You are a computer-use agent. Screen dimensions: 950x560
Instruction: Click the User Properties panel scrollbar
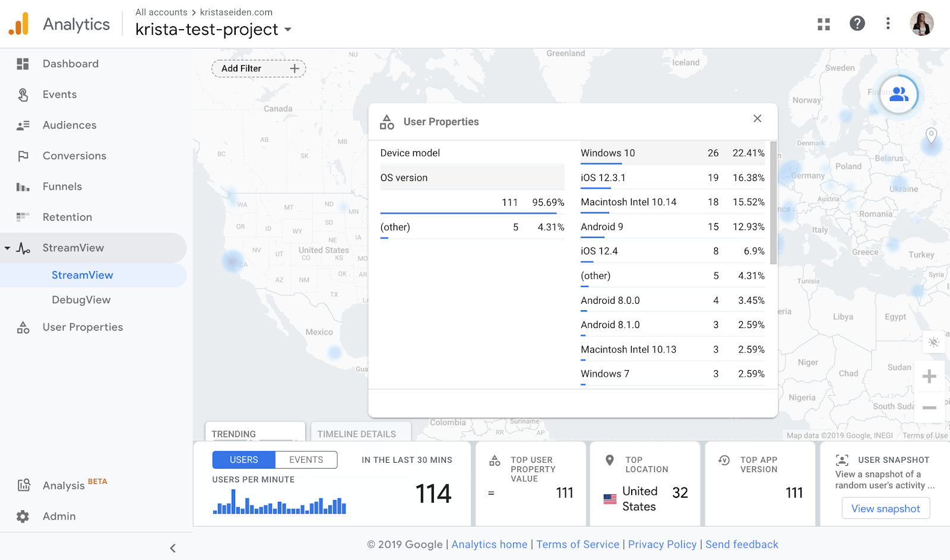[773, 203]
